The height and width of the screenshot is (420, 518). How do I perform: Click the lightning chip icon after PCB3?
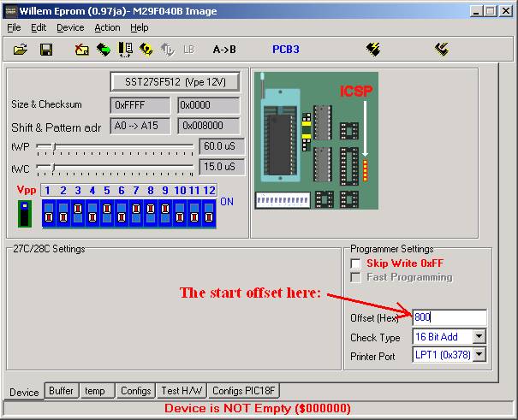coord(373,49)
